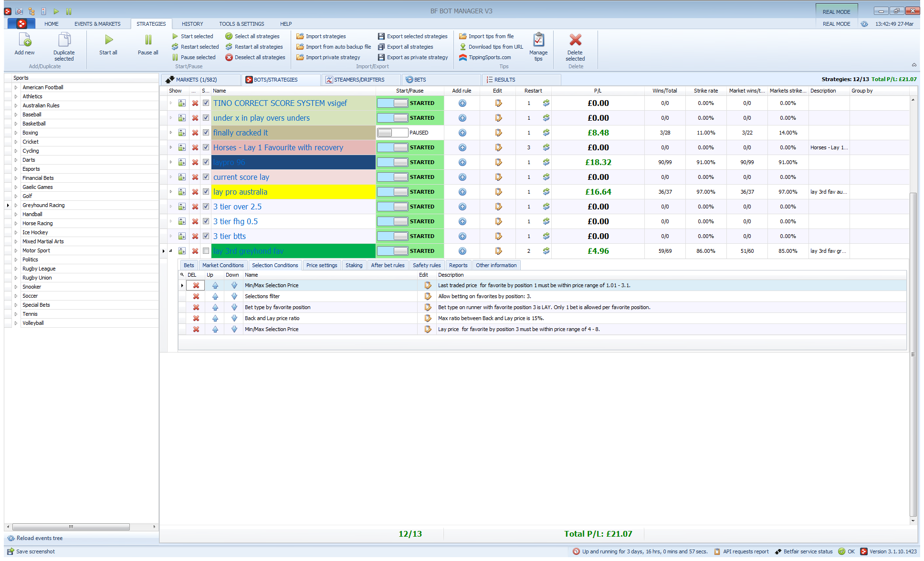This screenshot has height=561, width=924.
Task: Click the Betfair service status indicator
Action: point(804,551)
